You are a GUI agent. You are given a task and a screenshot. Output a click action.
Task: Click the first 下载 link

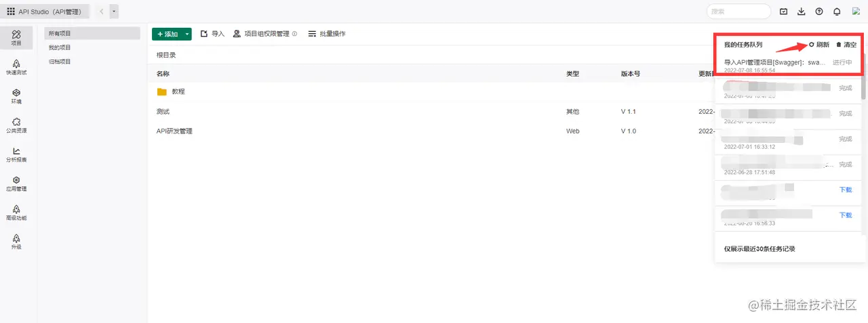(846, 190)
